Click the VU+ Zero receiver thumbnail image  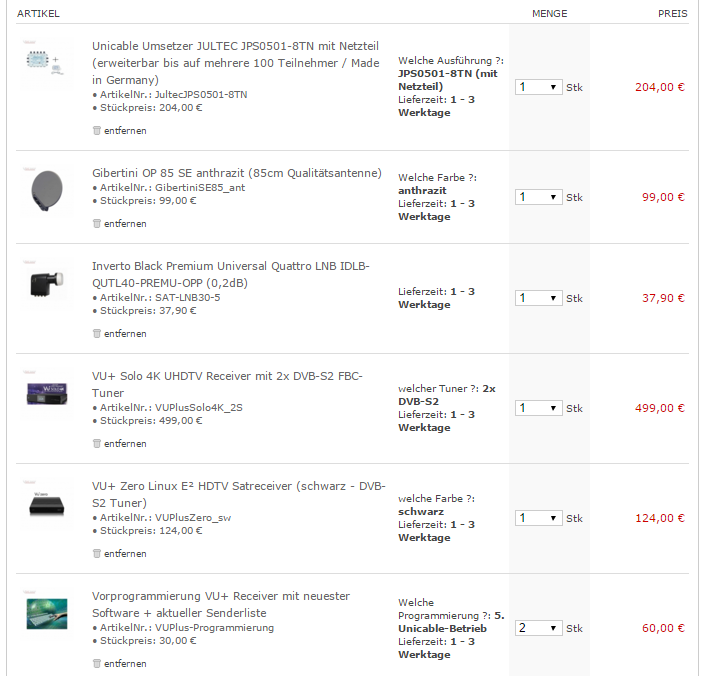click(x=47, y=503)
